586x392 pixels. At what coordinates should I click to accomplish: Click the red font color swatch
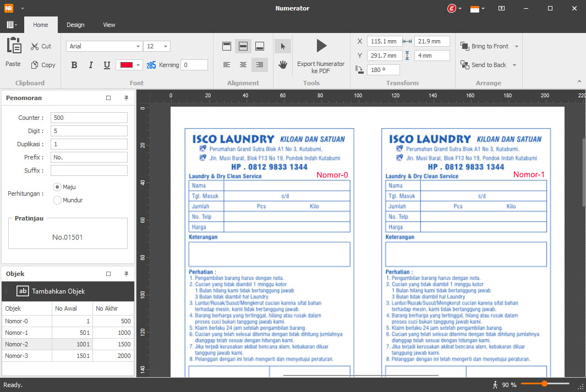coord(126,65)
